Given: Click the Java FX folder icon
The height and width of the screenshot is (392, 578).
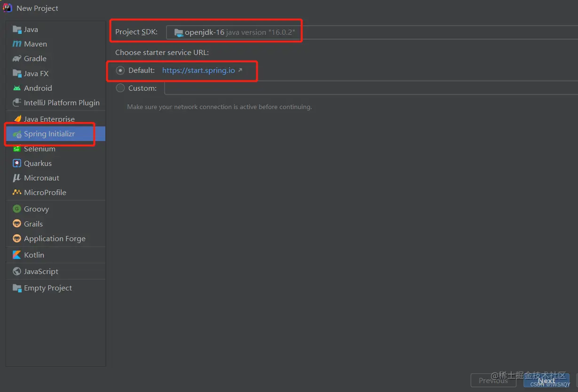Looking at the screenshot, I should tap(17, 74).
